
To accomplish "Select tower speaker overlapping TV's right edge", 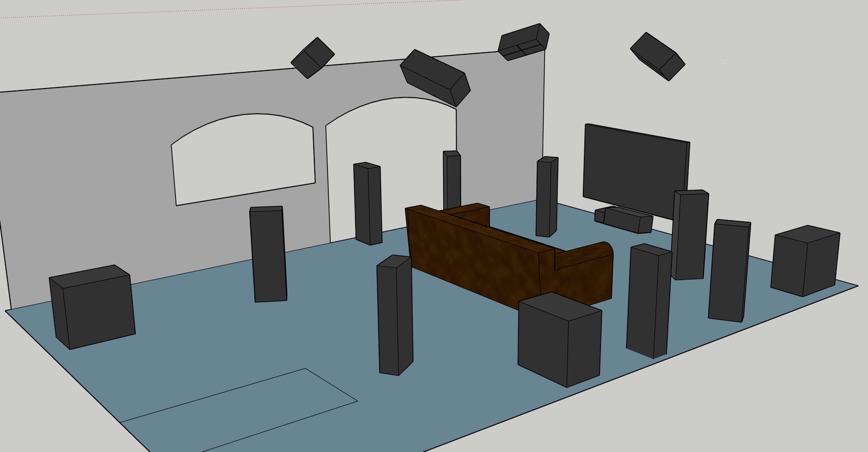I will pos(690,234).
